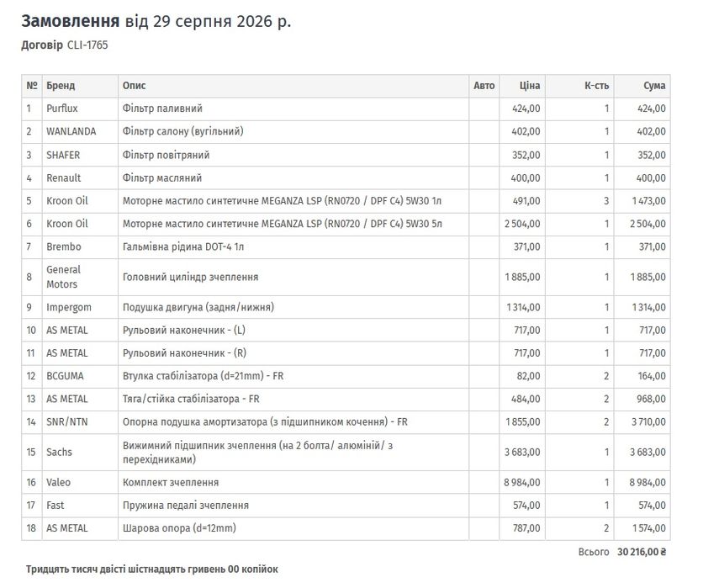Image resolution: width=719 pixels, height=588 pixels.
Task: Click 'Комплект зчеплення' description
Action: [x=171, y=483]
